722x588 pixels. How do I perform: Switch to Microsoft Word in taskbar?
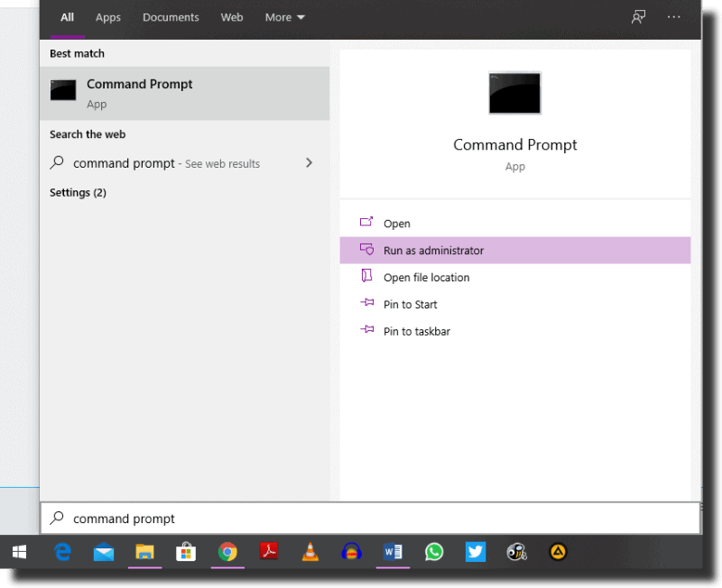pyautogui.click(x=393, y=552)
